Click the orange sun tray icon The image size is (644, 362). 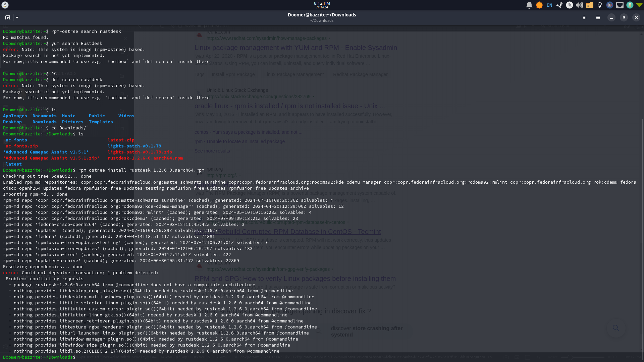[539, 5]
